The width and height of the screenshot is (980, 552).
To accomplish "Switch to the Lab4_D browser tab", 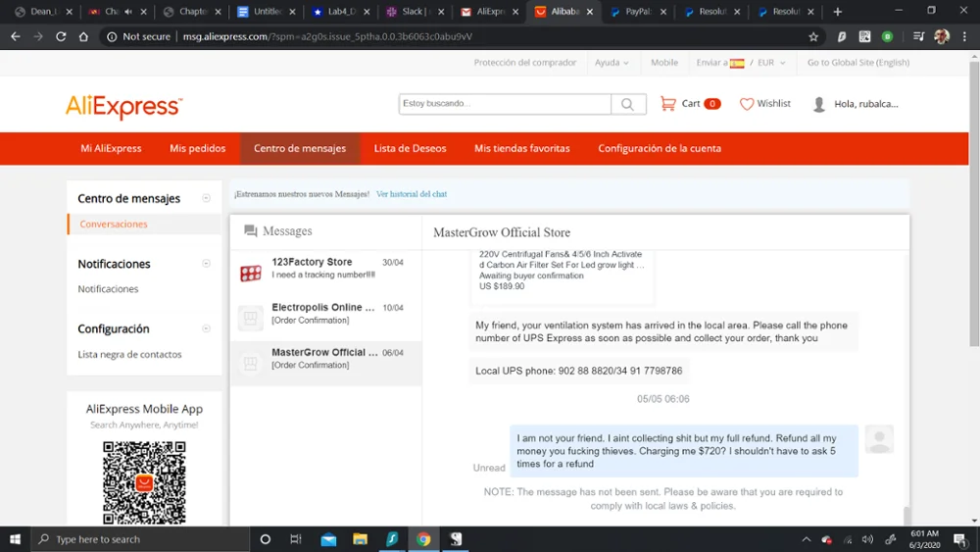I will [341, 12].
